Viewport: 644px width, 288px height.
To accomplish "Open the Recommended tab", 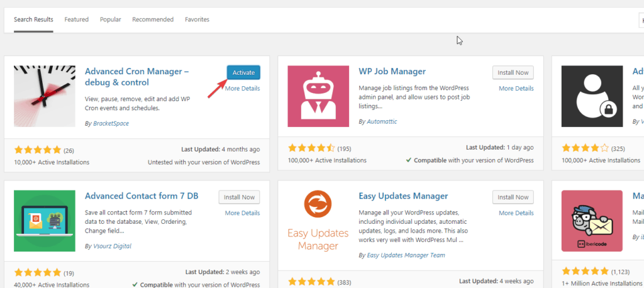I will (153, 19).
